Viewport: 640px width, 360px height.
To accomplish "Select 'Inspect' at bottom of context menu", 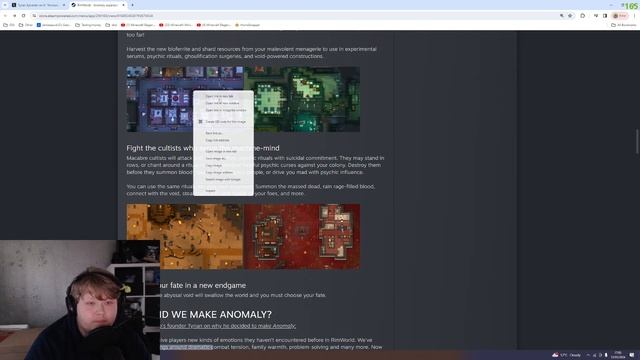I will (x=223, y=191).
